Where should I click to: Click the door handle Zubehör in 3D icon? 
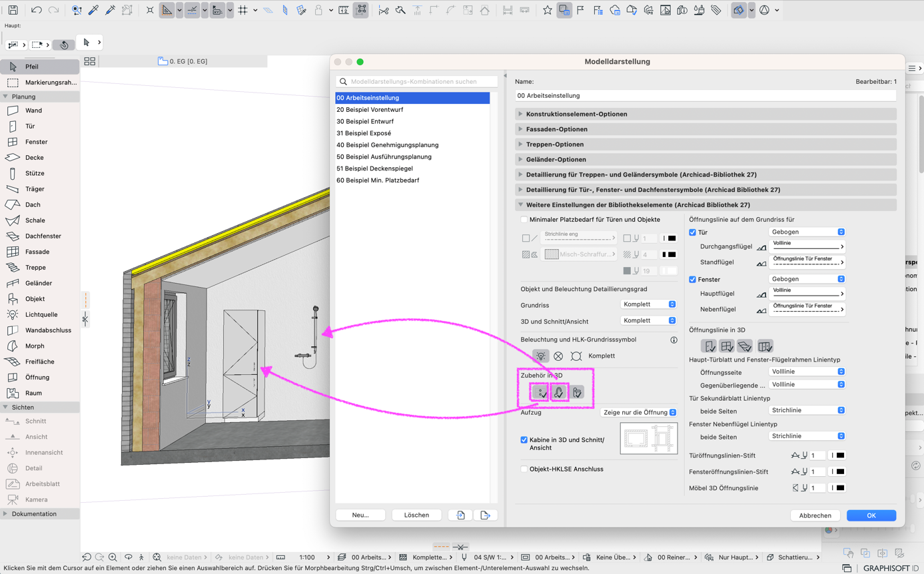[x=559, y=393]
